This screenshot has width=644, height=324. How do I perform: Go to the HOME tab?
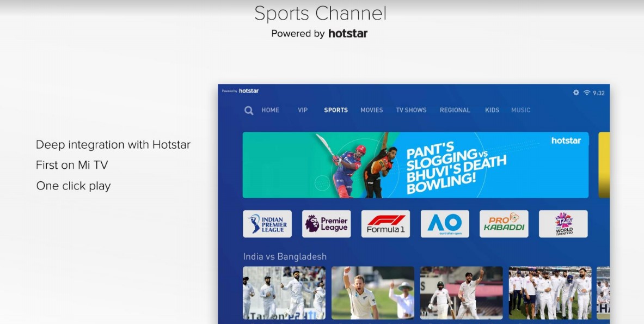270,110
